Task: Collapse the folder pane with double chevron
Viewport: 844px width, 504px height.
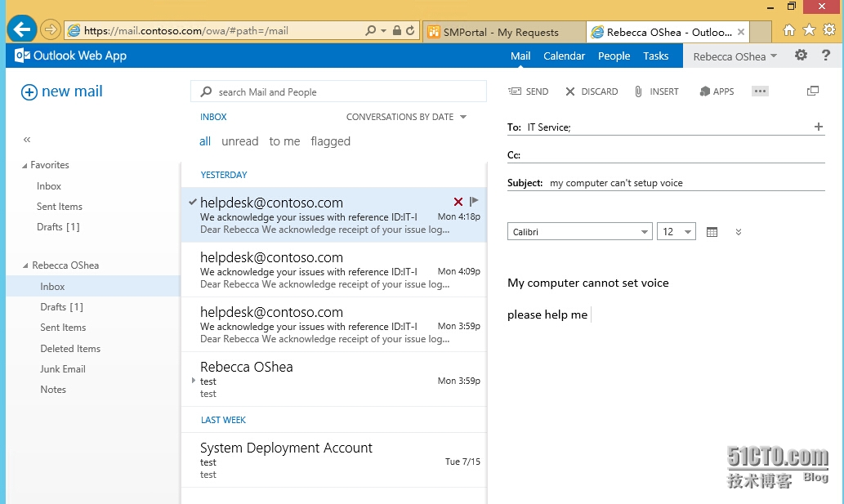Action: click(x=27, y=140)
